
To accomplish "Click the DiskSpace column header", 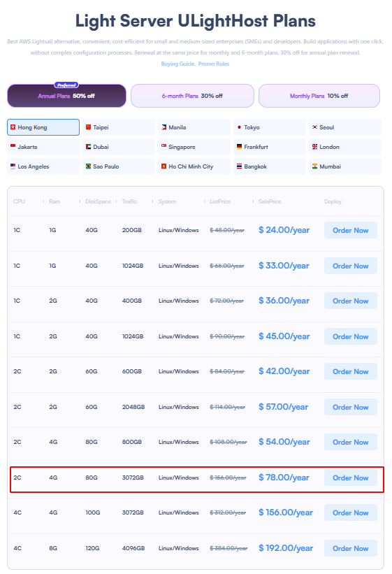I will 98,202.
